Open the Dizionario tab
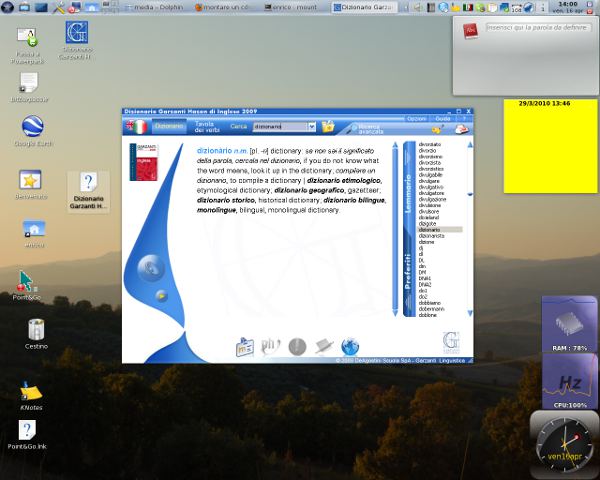Viewport: 600px width, 480px height. coord(169,126)
